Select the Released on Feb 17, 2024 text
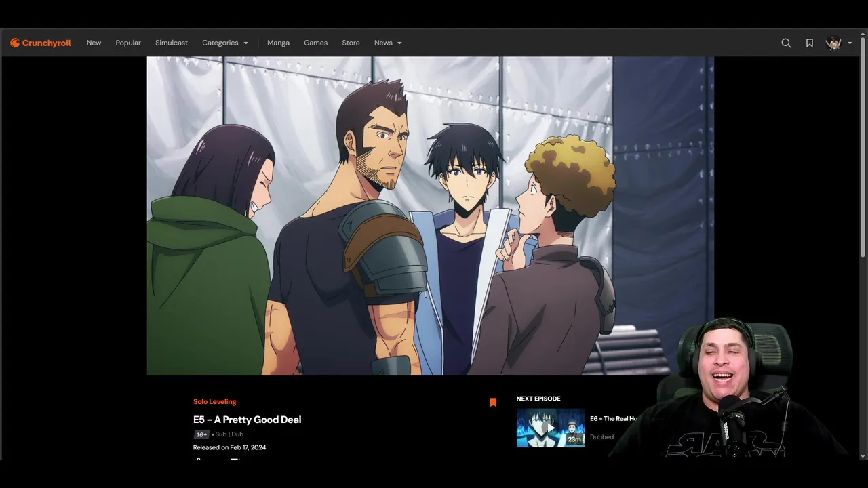868x488 pixels. 229,447
